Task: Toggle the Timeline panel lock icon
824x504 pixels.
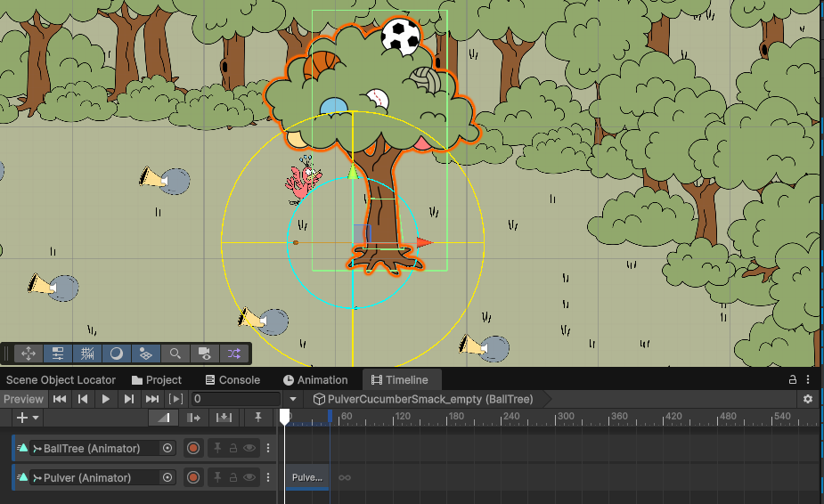Action: click(x=792, y=380)
